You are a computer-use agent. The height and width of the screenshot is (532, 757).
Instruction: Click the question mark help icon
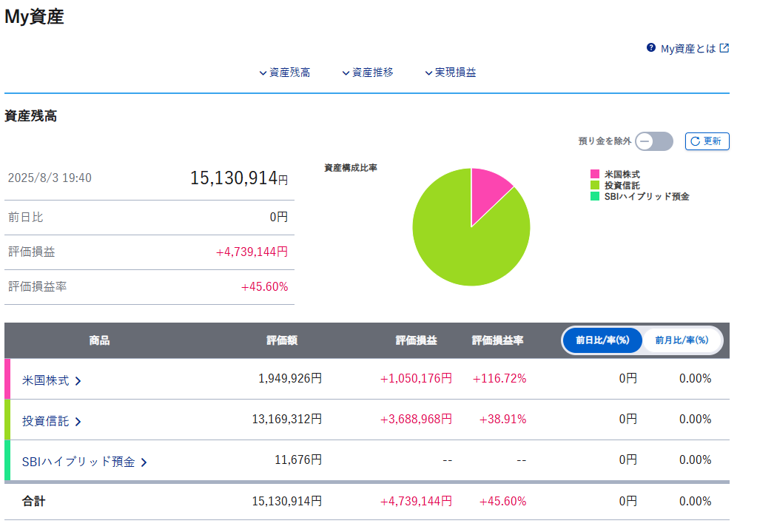pos(651,47)
